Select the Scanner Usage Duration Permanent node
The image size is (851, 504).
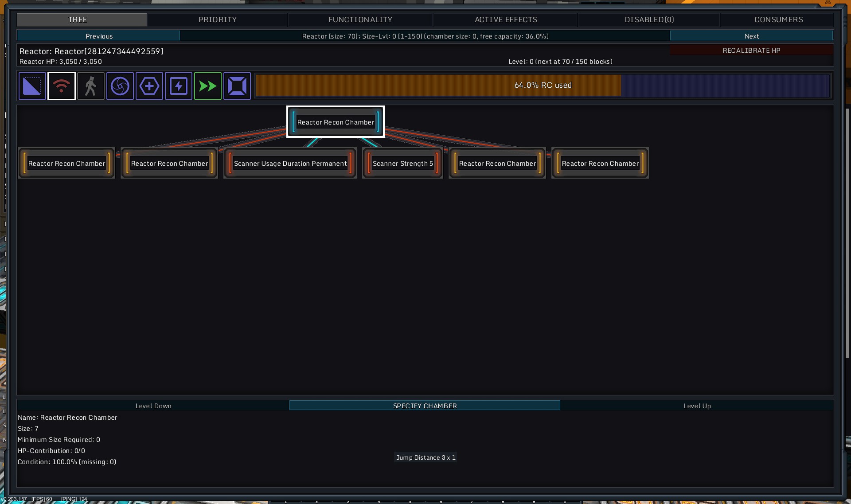pyautogui.click(x=290, y=164)
